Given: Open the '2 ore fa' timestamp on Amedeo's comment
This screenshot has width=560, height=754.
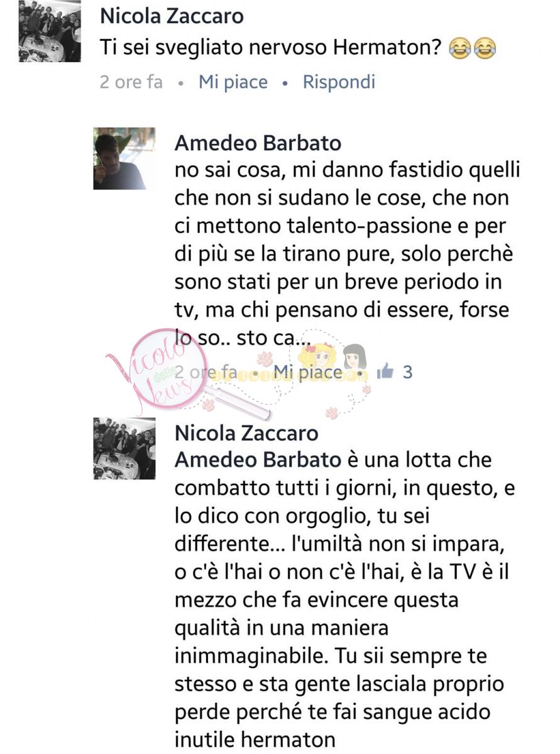Looking at the screenshot, I should coord(206,372).
